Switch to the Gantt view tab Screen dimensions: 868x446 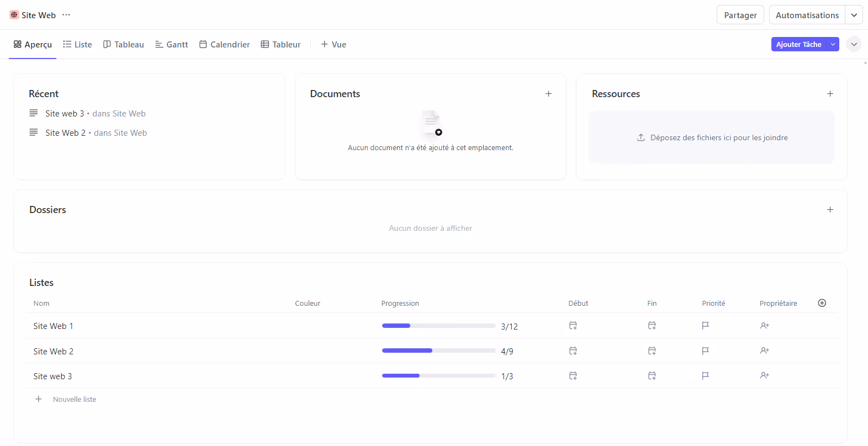coord(172,44)
